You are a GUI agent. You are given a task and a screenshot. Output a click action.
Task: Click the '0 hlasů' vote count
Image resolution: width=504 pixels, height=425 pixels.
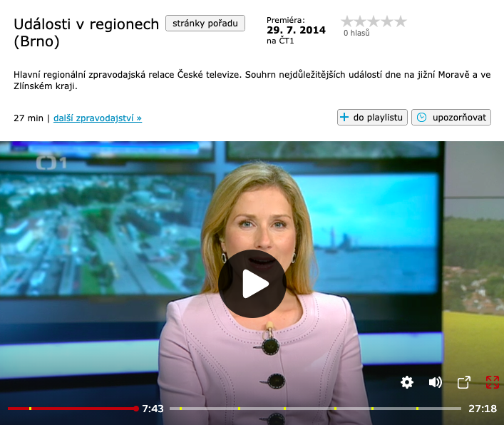point(356,33)
